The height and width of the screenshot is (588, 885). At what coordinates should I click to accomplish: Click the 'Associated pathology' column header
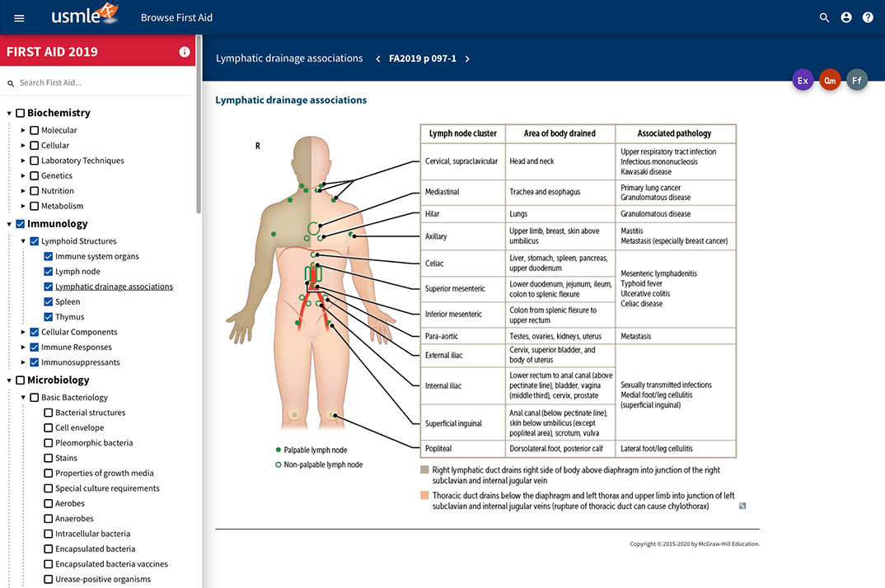(x=675, y=133)
